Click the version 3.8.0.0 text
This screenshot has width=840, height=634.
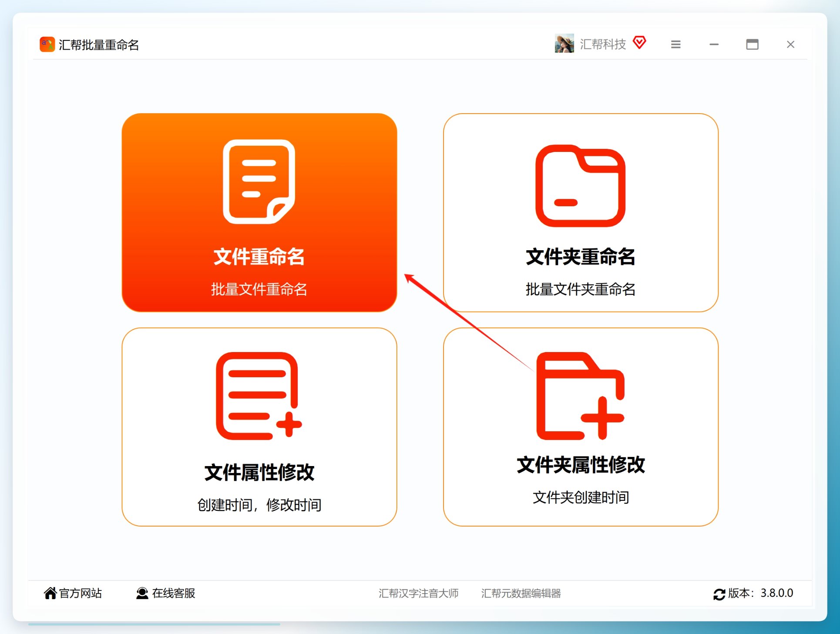[777, 593]
